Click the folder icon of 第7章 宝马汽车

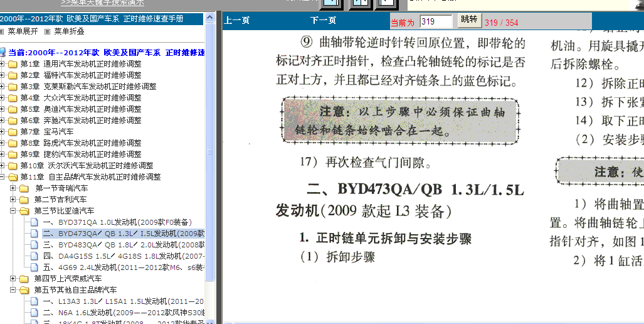pos(13,132)
